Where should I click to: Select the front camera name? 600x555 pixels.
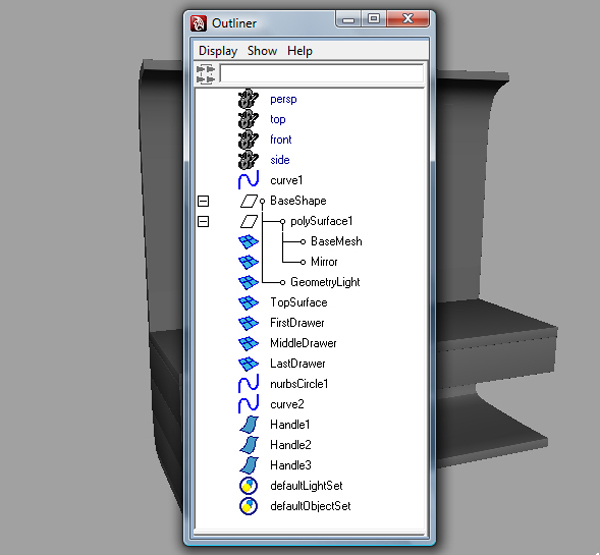pos(281,140)
